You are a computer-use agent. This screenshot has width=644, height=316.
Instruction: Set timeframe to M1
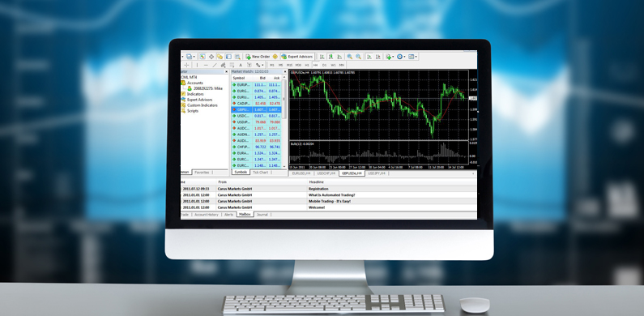coord(272,65)
